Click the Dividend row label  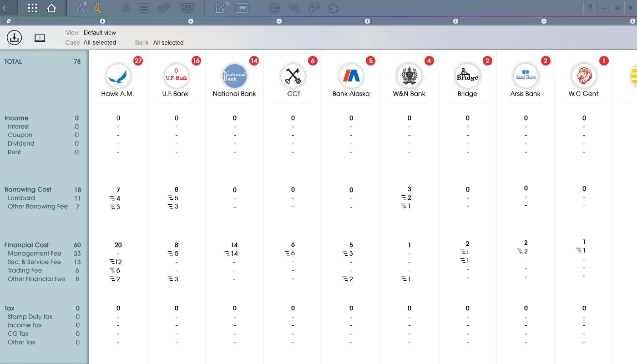21,144
